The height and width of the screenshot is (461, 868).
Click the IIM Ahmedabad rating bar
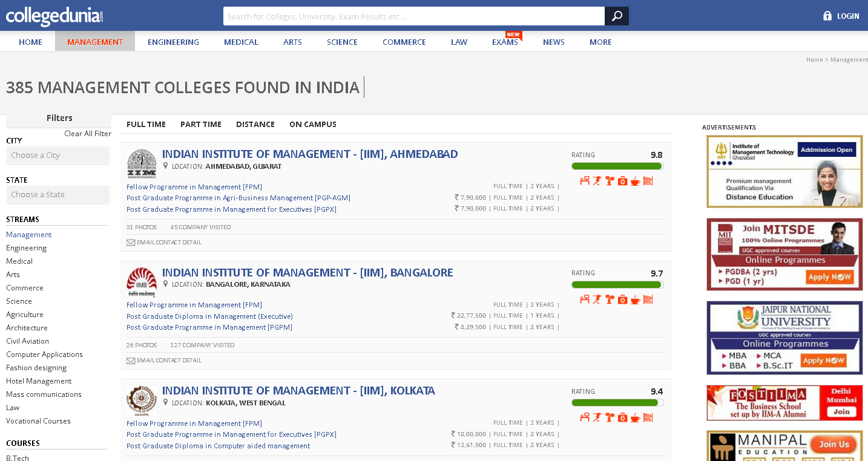click(617, 166)
